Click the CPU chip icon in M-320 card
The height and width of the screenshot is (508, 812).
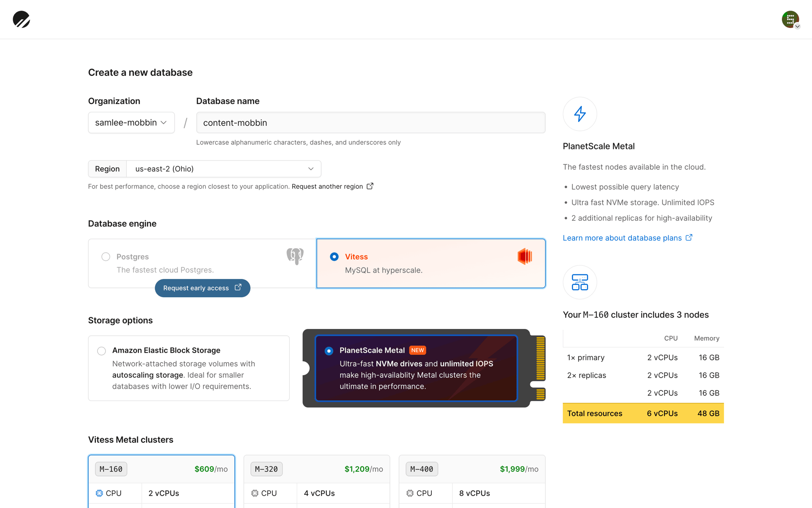coord(255,493)
